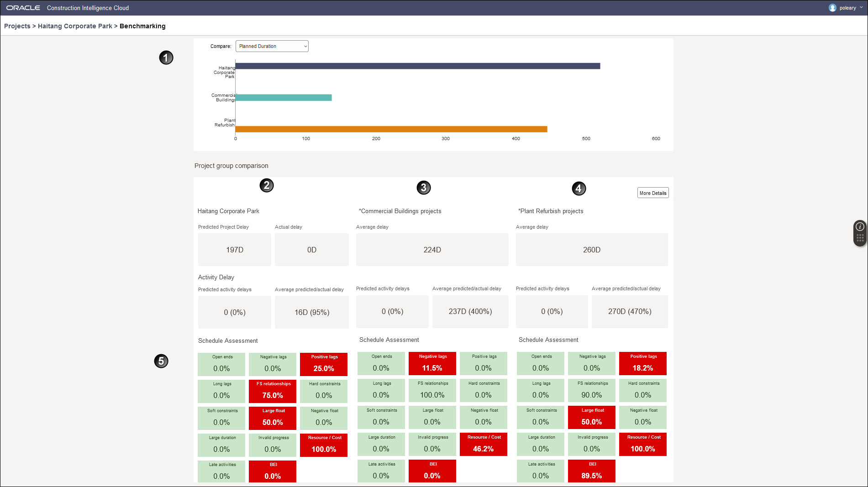This screenshot has height=487, width=868.
Task: Click *Plant Refurbish projects heading
Action: 551,211
